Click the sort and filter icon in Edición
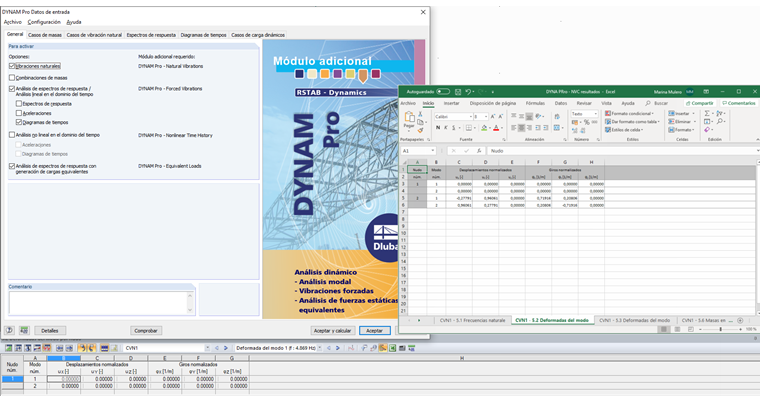This screenshot has width=760, height=403. 720,113
